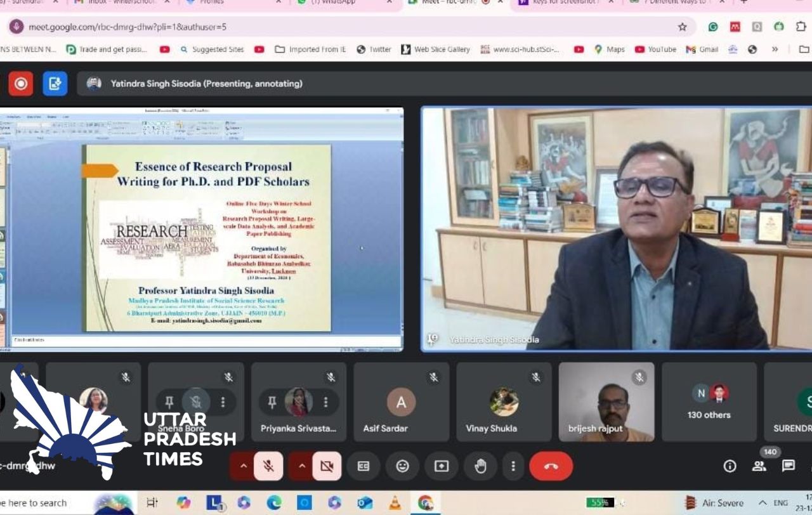Click the Present now screen-share icon
Screen dimensions: 812x515
click(442, 466)
